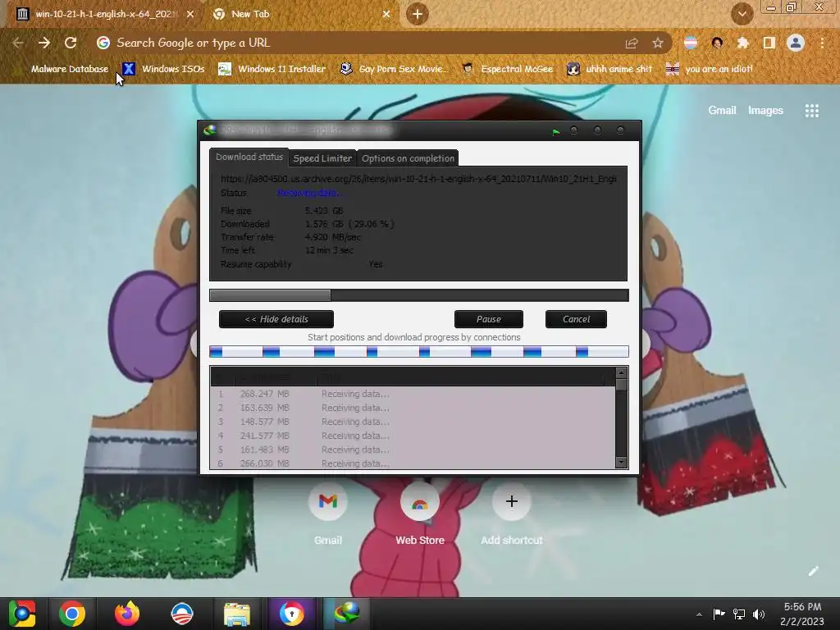Open the Google apps grid
The width and height of the screenshot is (840, 630).
811,111
